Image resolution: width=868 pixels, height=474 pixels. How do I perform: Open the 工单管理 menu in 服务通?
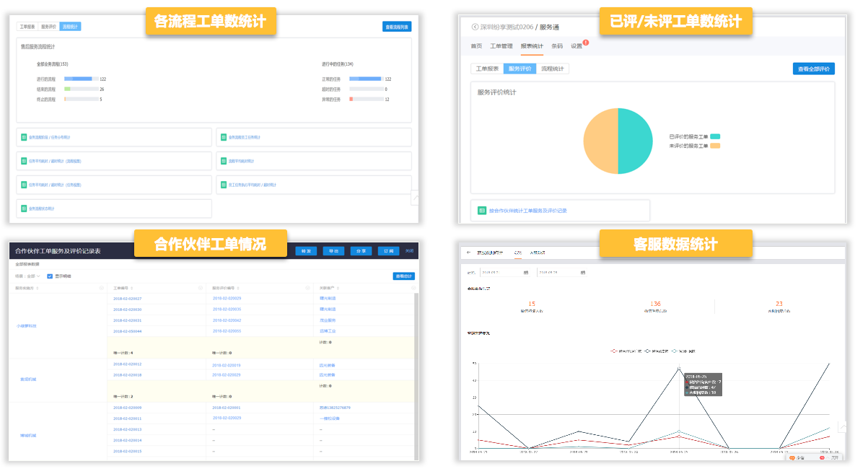501,45
